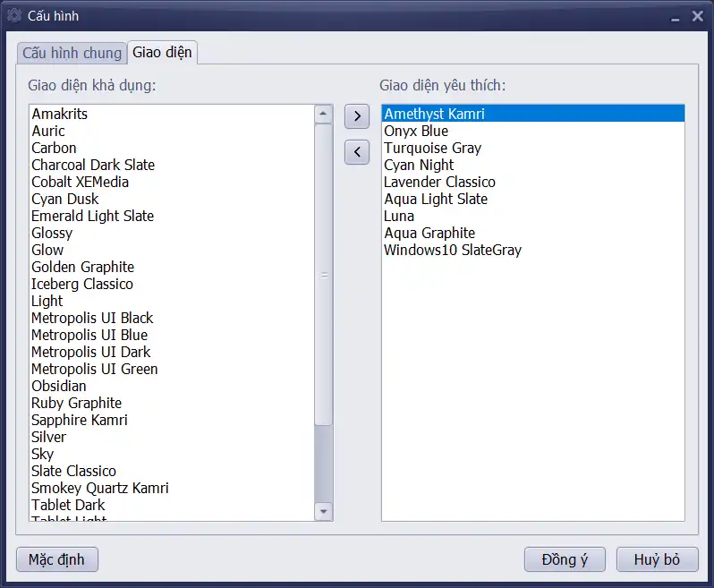Select Amethyst Kamri in favorites
The width and height of the screenshot is (714, 588).
pyautogui.click(x=532, y=114)
